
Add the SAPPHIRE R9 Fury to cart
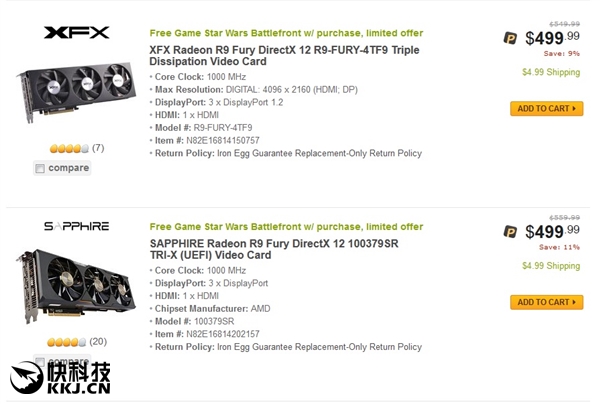546,302
